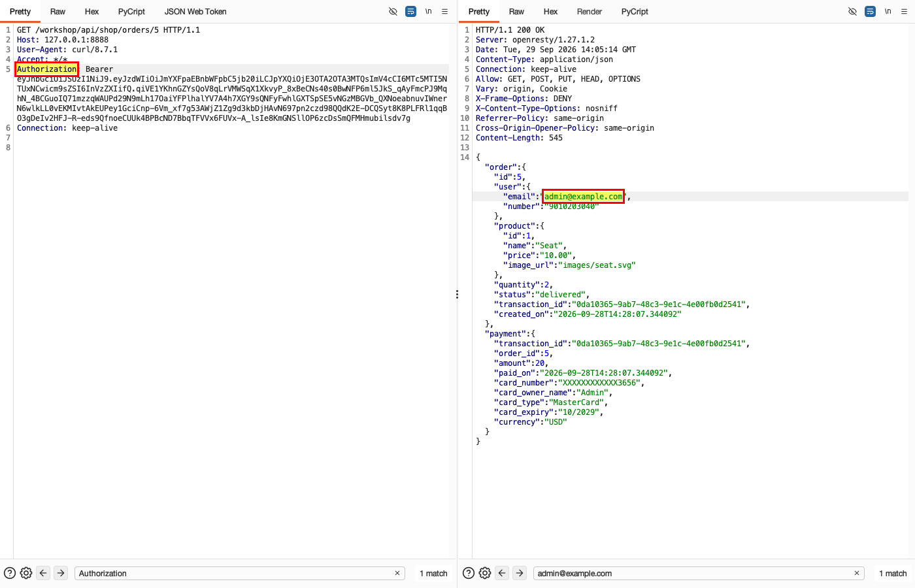The image size is (915, 588).
Task: Go to previous match in request search
Action: click(x=43, y=573)
